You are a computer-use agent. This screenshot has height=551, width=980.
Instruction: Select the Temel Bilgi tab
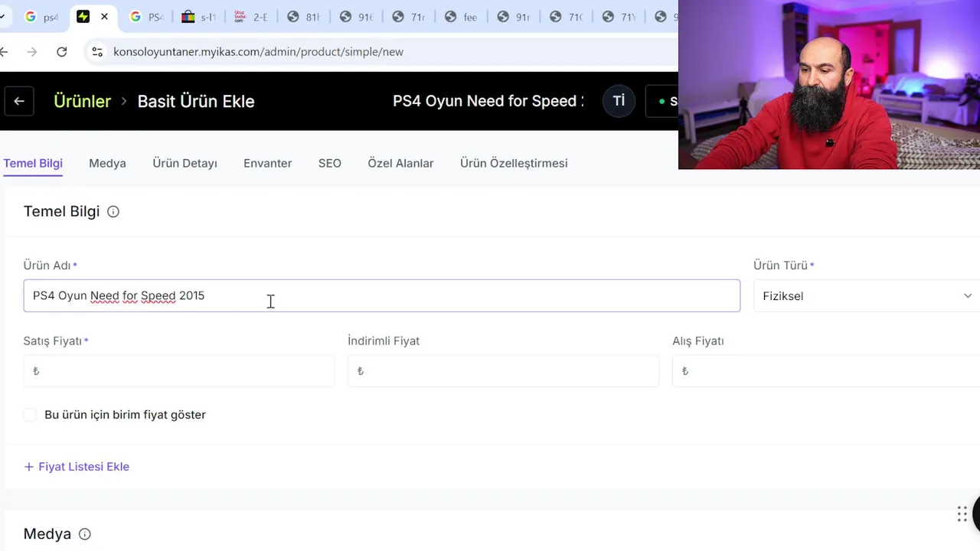(x=33, y=163)
